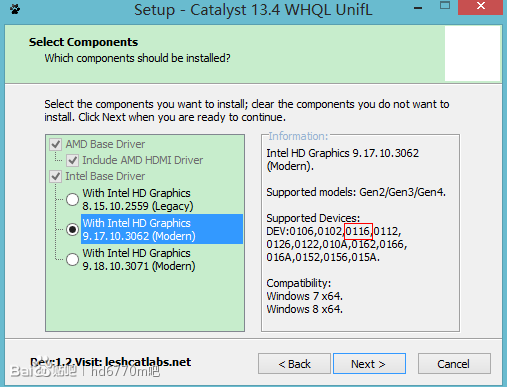Toggle the AMD Base Driver checkbox

tap(55, 144)
